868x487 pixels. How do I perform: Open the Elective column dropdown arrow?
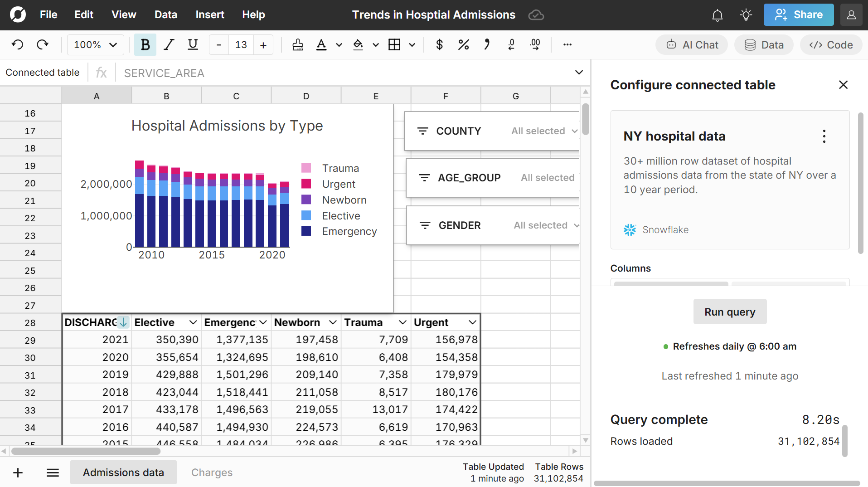tap(193, 322)
